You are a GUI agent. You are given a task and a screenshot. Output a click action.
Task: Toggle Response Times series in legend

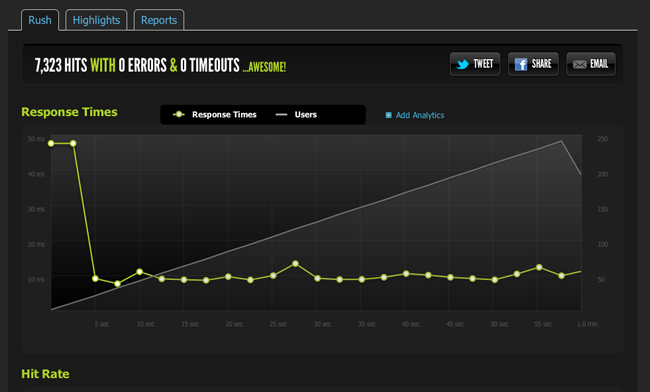[x=215, y=115]
